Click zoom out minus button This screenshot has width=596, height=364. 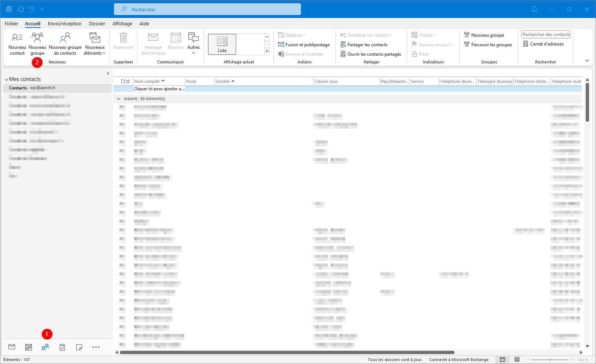(x=527, y=360)
